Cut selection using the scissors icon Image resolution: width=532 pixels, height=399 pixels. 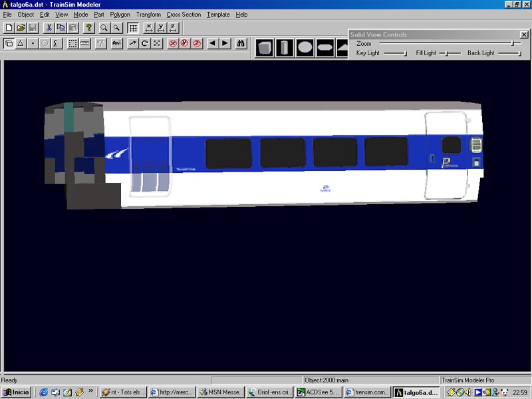pyautogui.click(x=49, y=28)
